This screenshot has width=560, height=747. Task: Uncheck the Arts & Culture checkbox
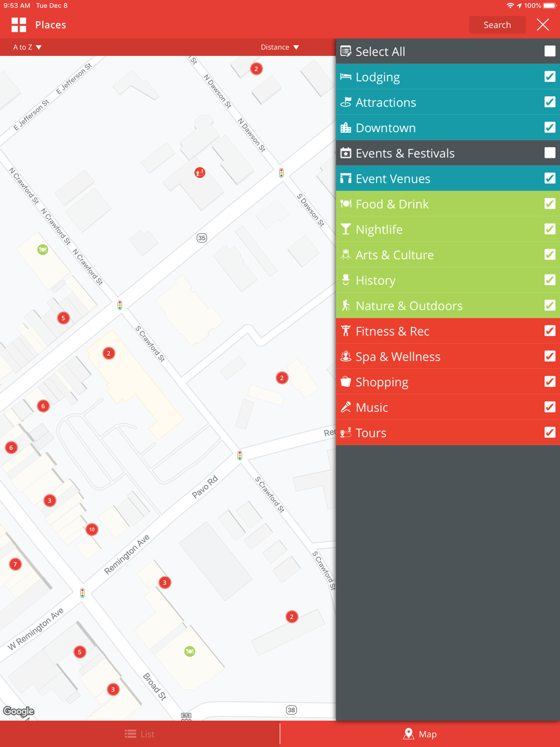pyautogui.click(x=550, y=255)
